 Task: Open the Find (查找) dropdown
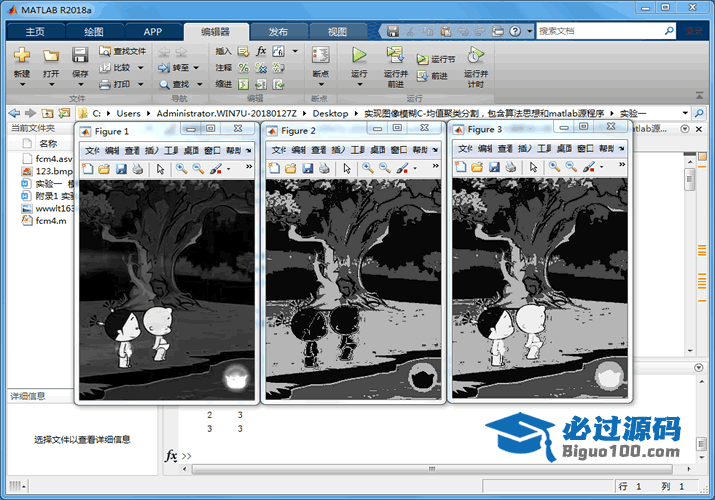click(x=199, y=84)
